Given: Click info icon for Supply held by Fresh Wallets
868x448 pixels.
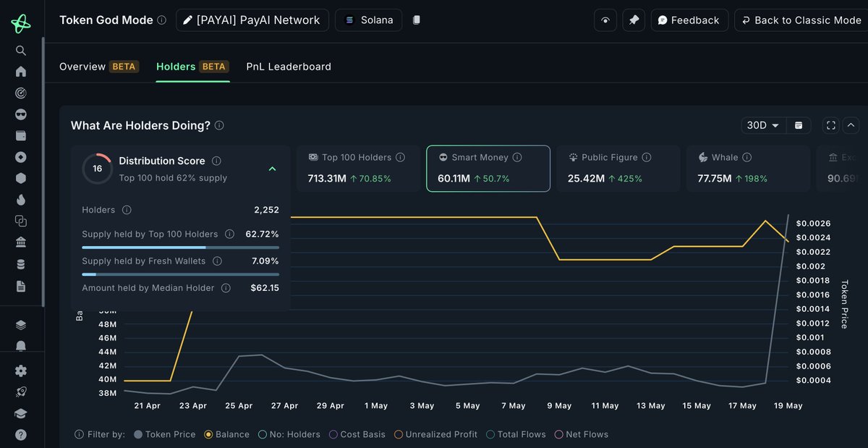Looking at the screenshot, I should coord(218,261).
